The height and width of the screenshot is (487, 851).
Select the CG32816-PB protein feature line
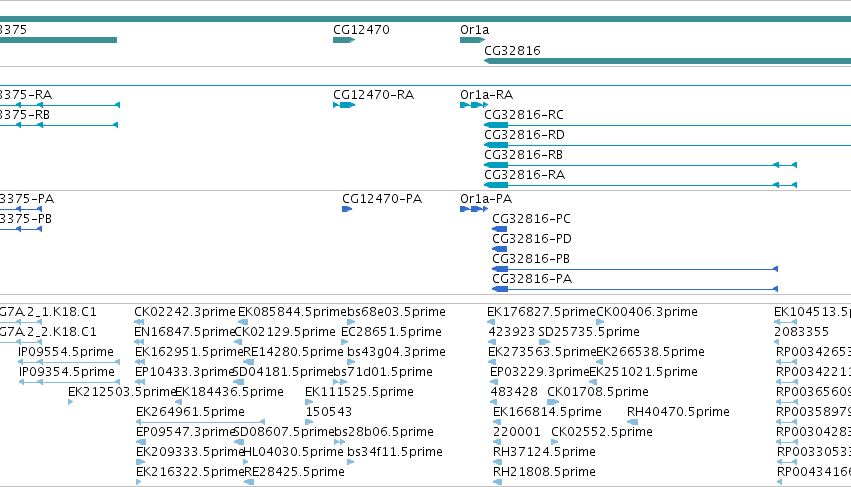pos(635,269)
